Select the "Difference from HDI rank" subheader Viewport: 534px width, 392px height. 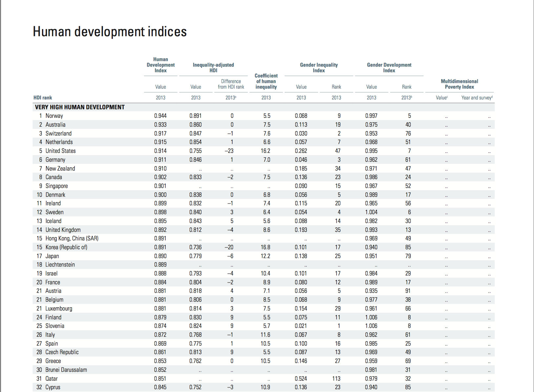pyautogui.click(x=231, y=84)
